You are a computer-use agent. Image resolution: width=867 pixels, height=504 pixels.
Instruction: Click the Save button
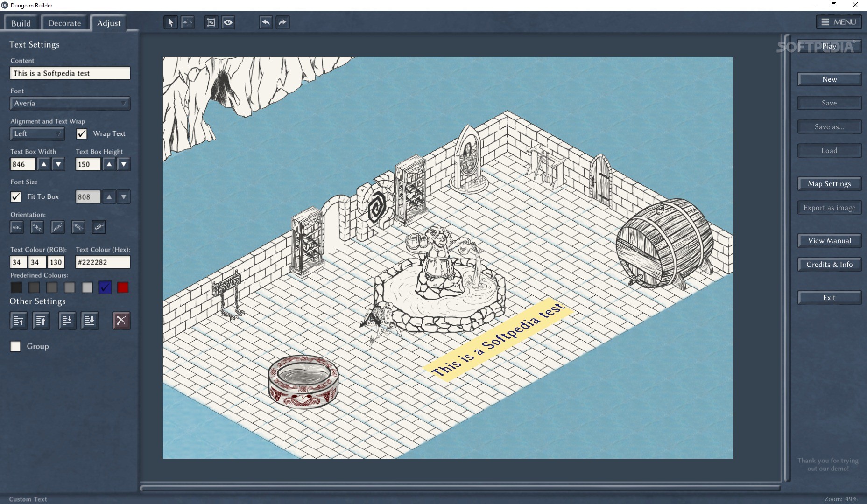tap(829, 103)
